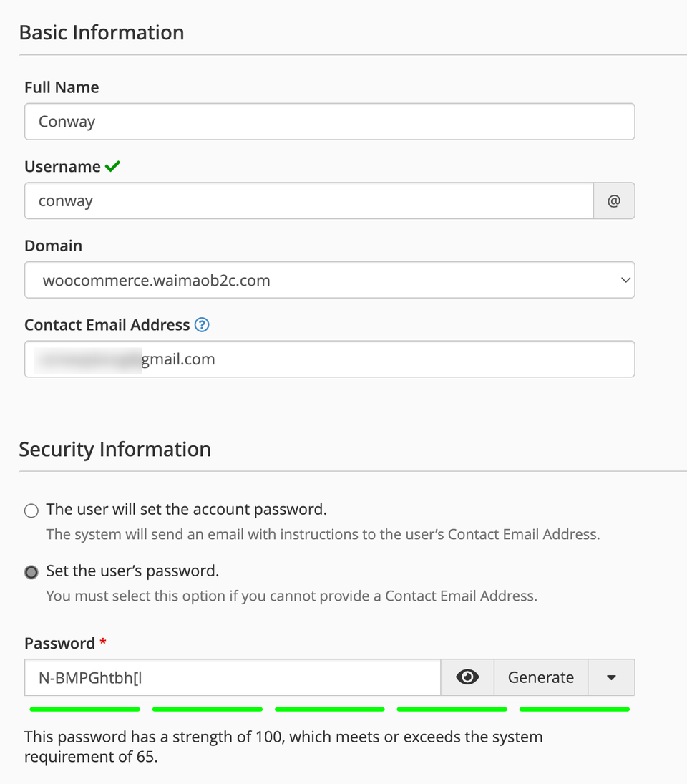Click inside the Password input field

pyautogui.click(x=233, y=677)
